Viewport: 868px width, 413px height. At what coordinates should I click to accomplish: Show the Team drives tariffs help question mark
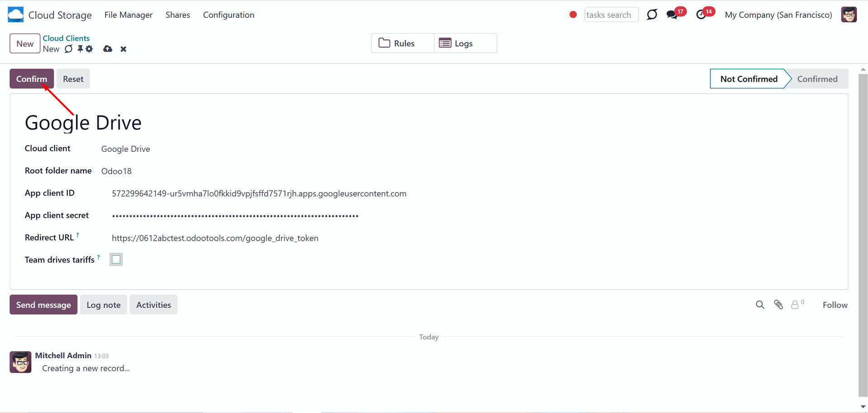pos(99,257)
